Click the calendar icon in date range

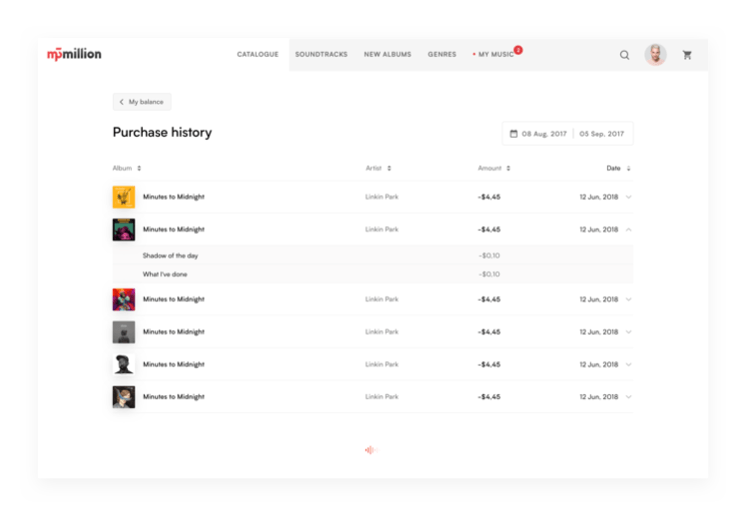(x=514, y=134)
